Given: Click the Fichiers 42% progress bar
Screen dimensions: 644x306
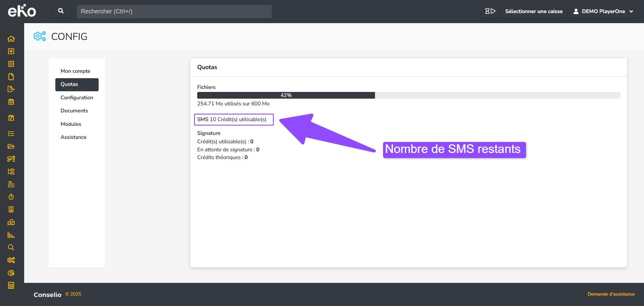Looking at the screenshot, I should tap(409, 95).
